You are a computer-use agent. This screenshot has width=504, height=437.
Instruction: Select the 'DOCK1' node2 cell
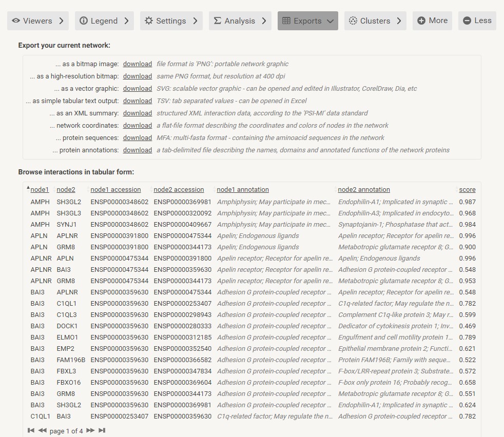(x=67, y=326)
